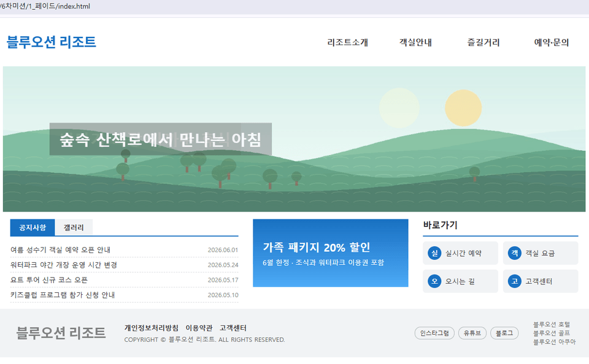Click the 객 icon beside 객실 요금
589x364 pixels.
(514, 253)
